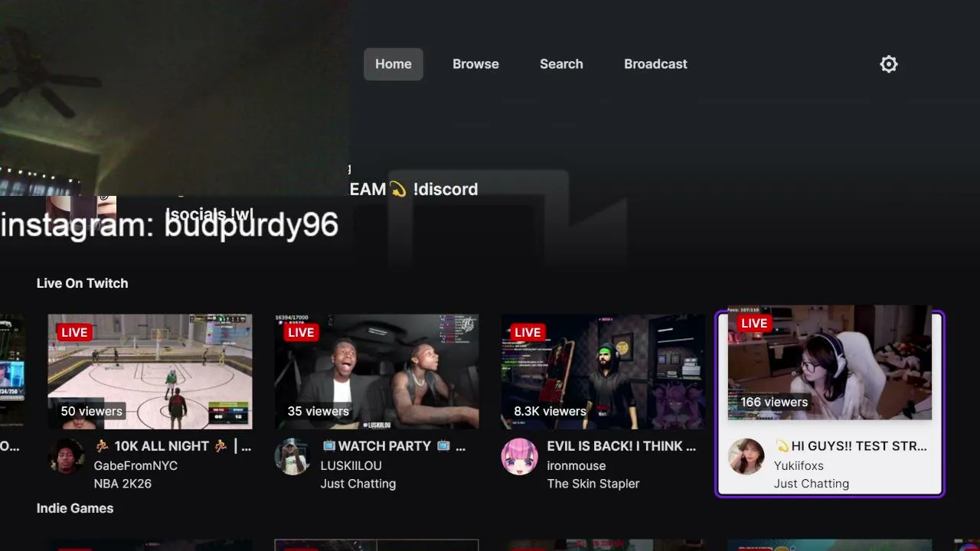
Task: Click the "Indie Games" section heading
Action: (x=75, y=508)
